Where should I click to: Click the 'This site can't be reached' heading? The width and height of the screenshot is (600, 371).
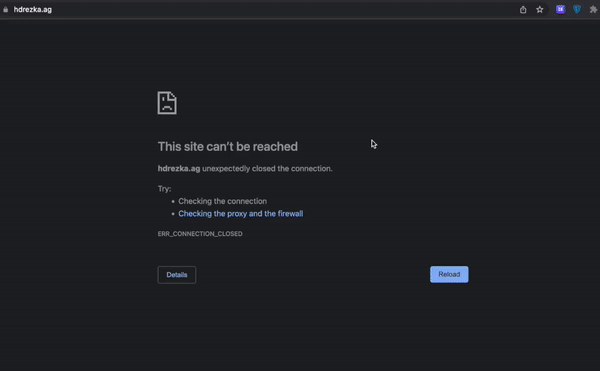pyautogui.click(x=228, y=146)
